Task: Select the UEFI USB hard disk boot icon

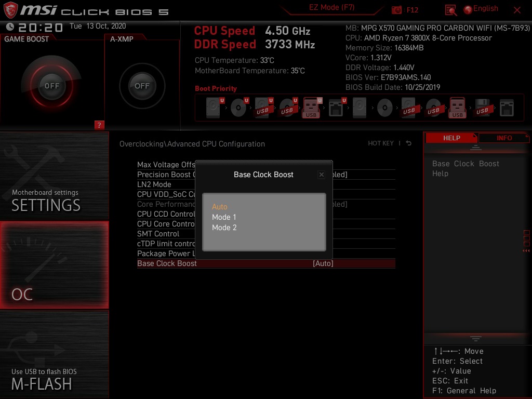Action: [x=263, y=108]
